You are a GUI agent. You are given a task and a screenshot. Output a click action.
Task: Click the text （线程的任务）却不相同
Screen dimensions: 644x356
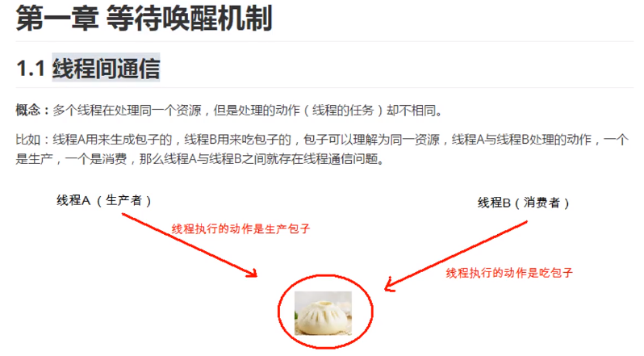[369, 111]
